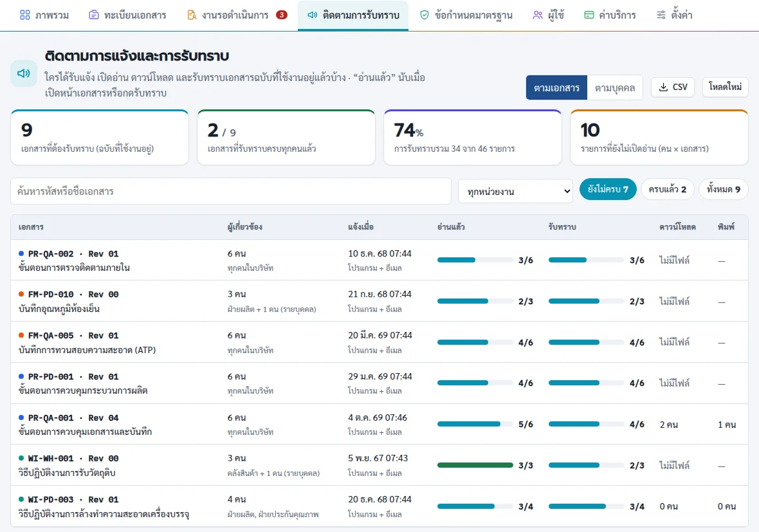The image size is (759, 532).
Task: Filter by ครบแล้ว 2
Action: click(x=668, y=189)
